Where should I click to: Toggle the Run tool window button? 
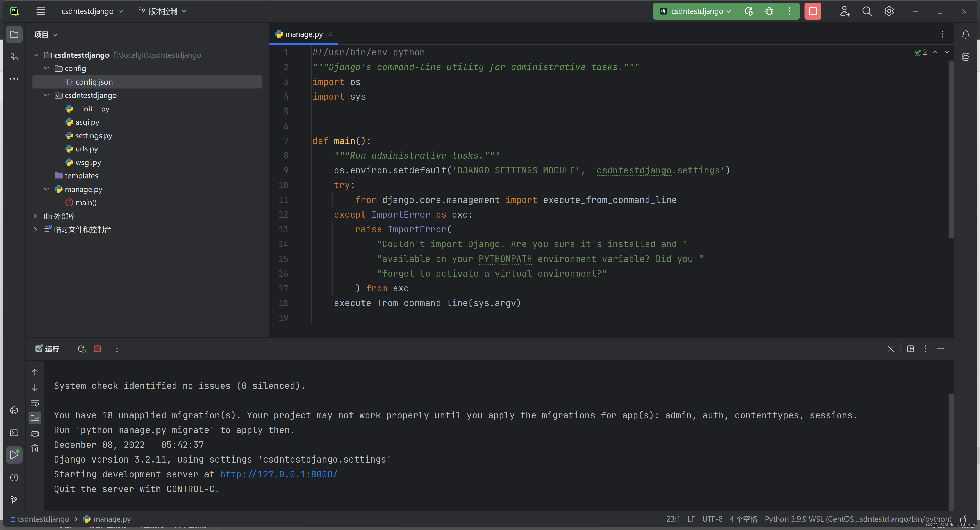pos(14,455)
